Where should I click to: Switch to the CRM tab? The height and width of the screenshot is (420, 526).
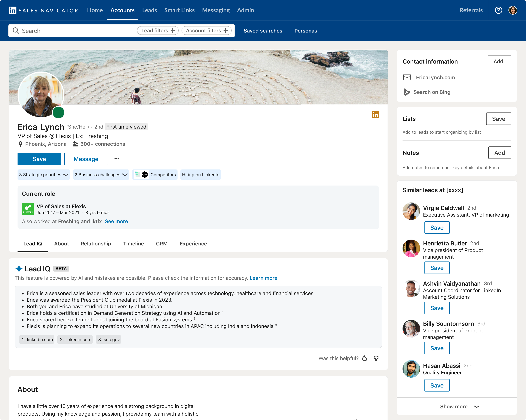pyautogui.click(x=162, y=244)
